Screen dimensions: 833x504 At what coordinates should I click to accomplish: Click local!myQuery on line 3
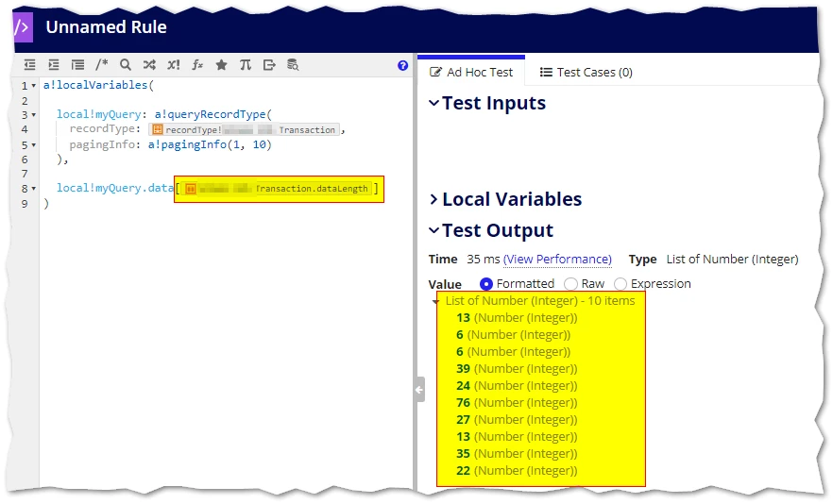point(99,114)
